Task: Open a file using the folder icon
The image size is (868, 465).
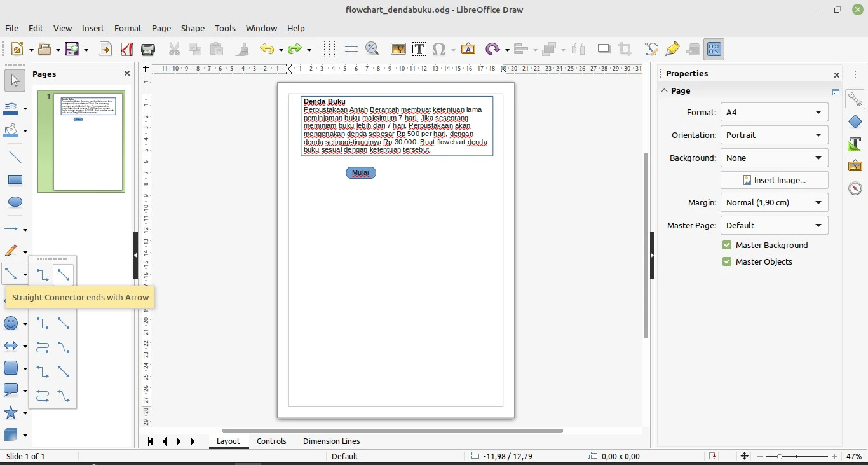Action: click(44, 49)
